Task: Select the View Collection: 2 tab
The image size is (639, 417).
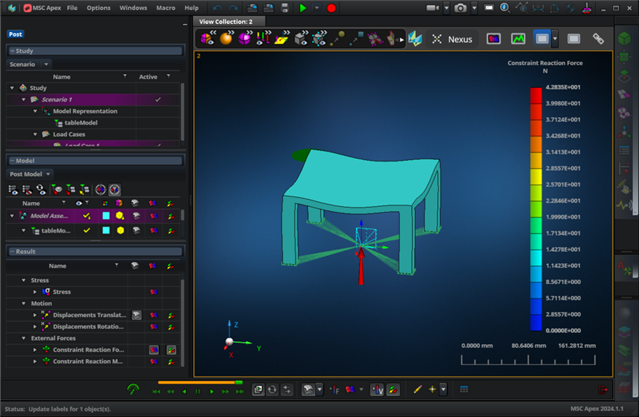Action: tap(228, 21)
